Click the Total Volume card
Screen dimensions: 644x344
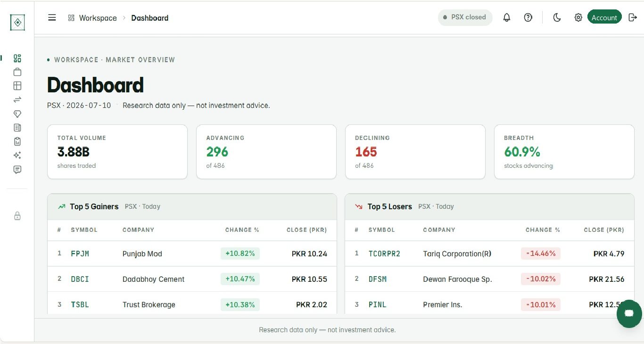tap(117, 152)
